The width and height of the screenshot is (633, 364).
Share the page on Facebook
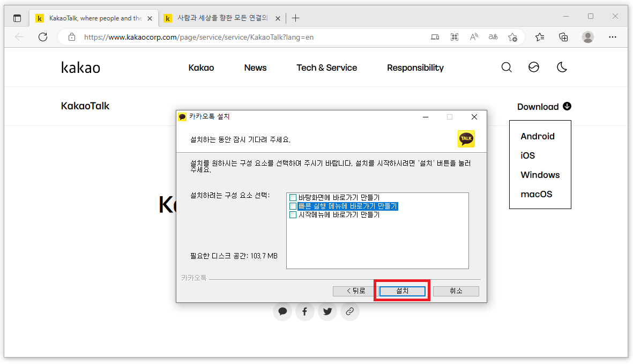pos(305,311)
